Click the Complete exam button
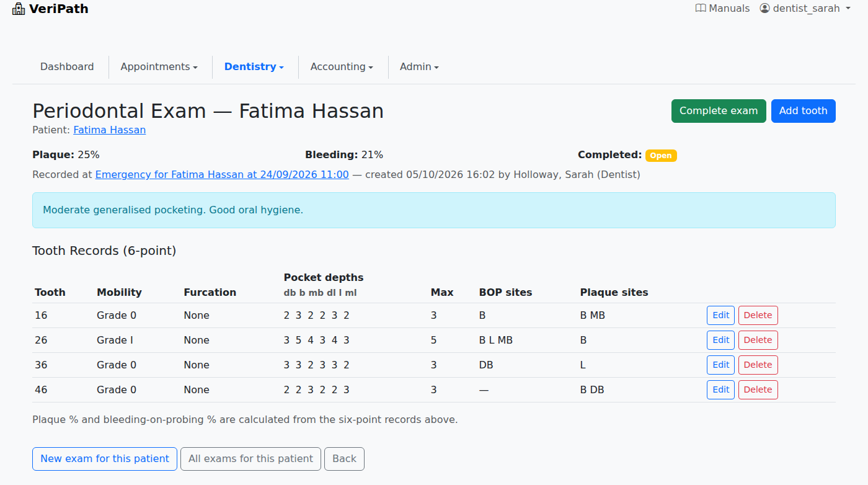The width and height of the screenshot is (868, 485). tap(719, 111)
